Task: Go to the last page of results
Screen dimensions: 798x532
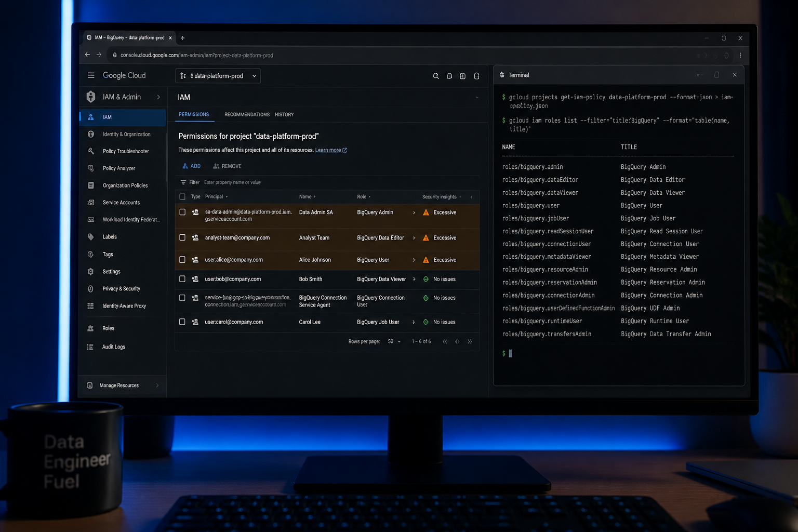Action: [x=470, y=341]
